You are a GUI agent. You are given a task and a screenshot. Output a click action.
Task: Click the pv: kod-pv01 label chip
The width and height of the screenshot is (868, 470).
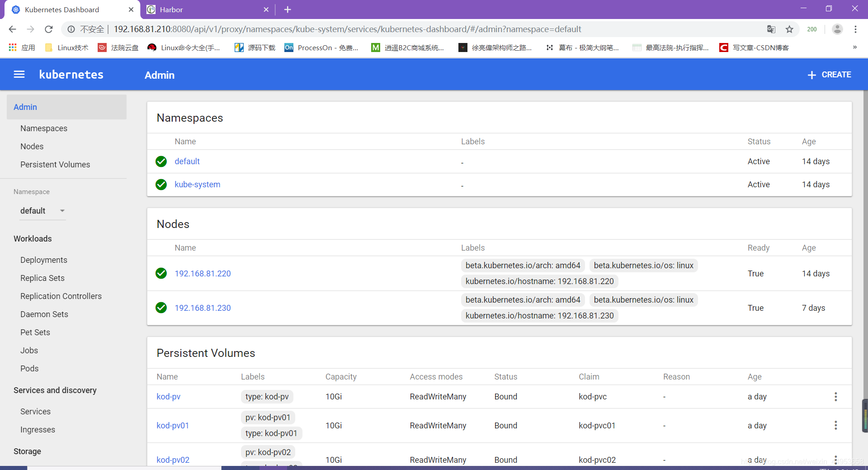tap(268, 418)
